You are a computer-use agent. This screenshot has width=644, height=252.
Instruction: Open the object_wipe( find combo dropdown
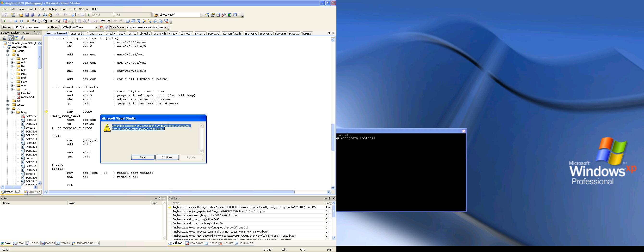point(202,15)
